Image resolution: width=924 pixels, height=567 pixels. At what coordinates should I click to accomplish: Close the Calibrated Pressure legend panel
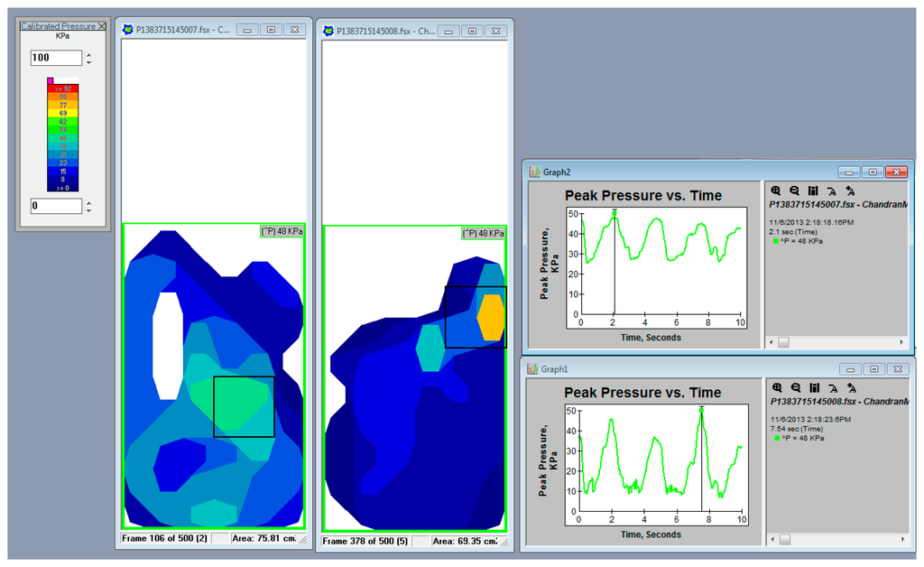point(102,26)
